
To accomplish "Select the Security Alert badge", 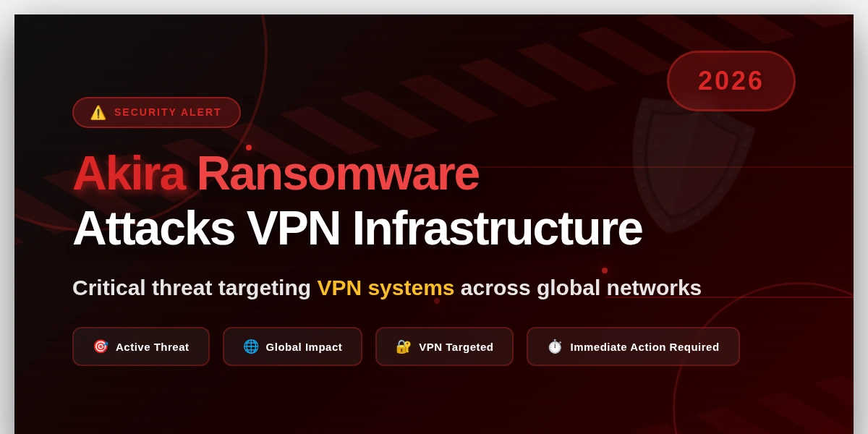I will [x=156, y=112].
